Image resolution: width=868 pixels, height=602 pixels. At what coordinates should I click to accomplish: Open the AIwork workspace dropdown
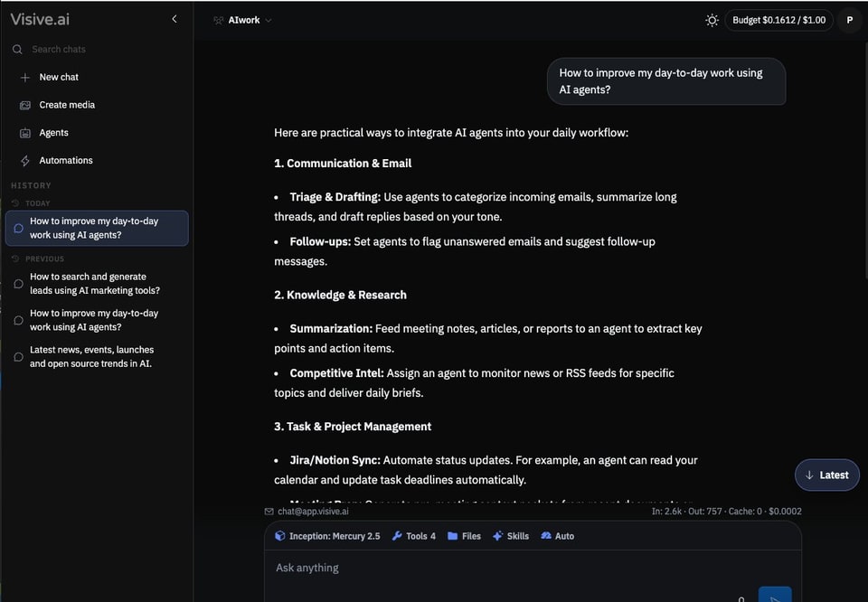pos(243,20)
